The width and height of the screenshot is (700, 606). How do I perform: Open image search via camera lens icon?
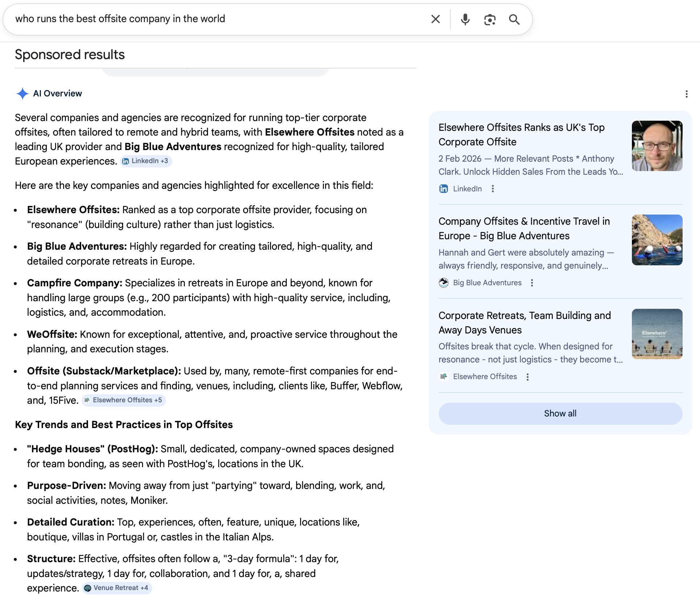coord(489,20)
